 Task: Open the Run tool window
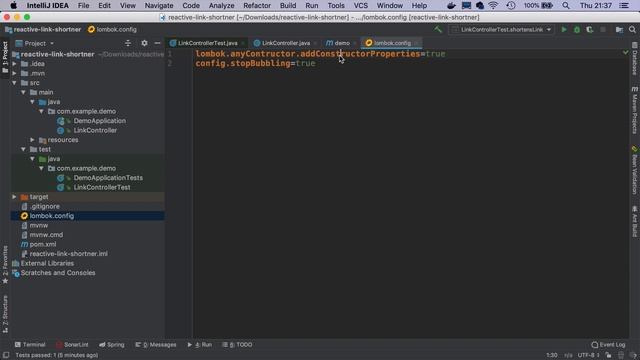[x=200, y=344]
